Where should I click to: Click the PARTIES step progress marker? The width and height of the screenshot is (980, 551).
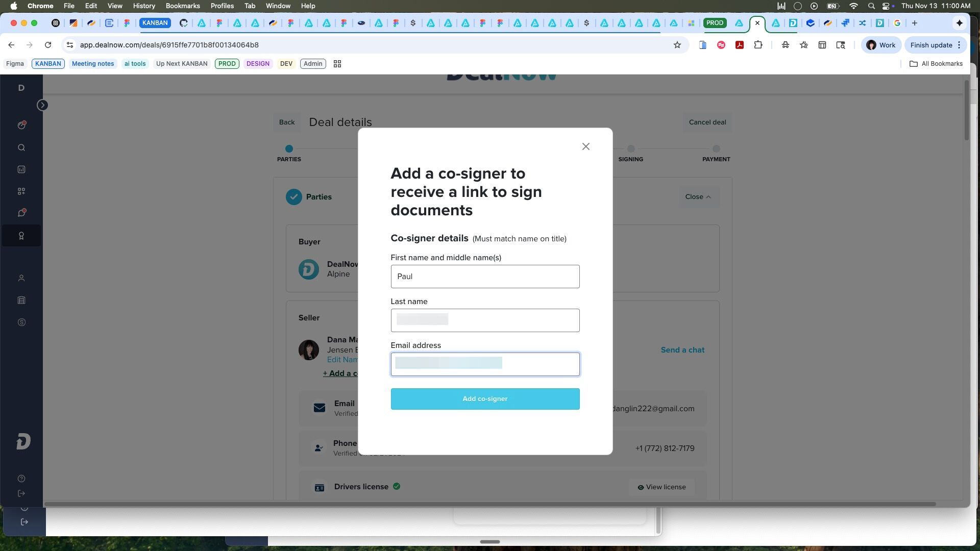coord(289,149)
